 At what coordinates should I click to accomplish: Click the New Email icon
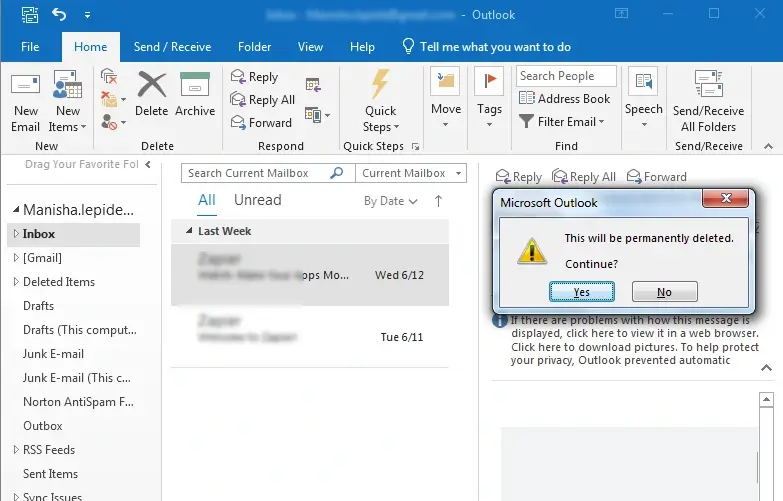tap(25, 87)
